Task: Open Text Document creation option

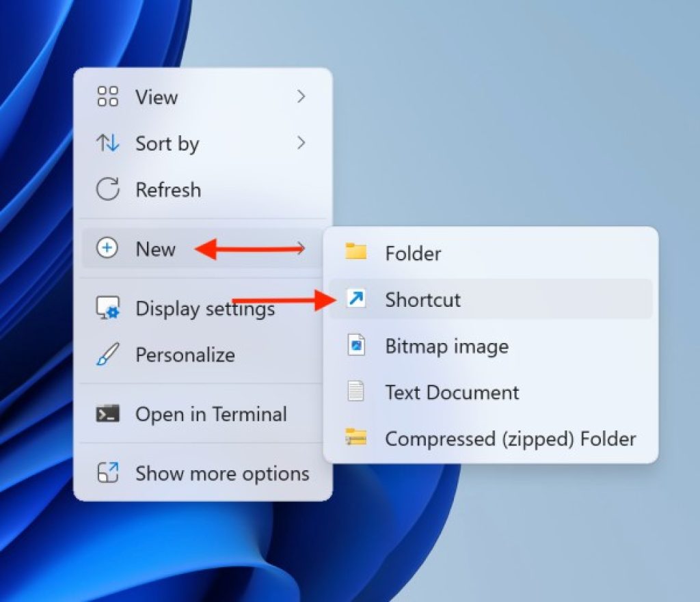Action: [453, 392]
